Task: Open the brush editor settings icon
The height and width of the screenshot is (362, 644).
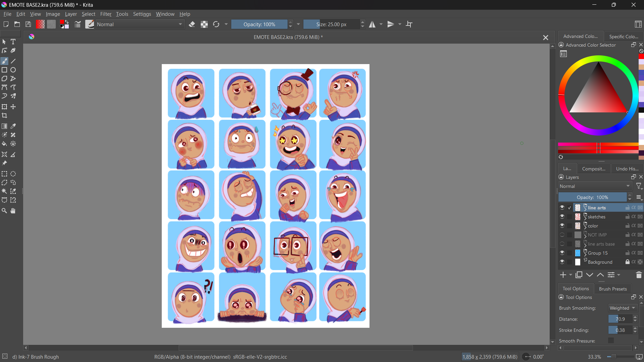Action: tap(78, 24)
